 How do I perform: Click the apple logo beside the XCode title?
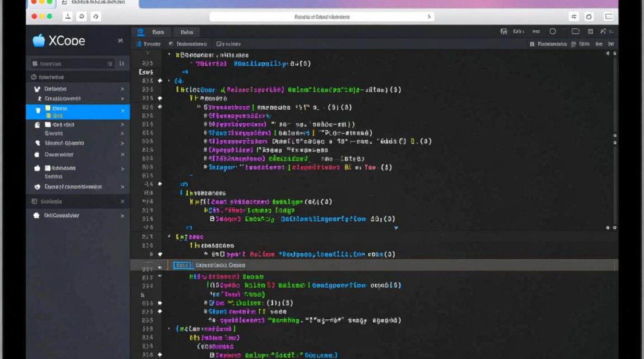(x=39, y=41)
